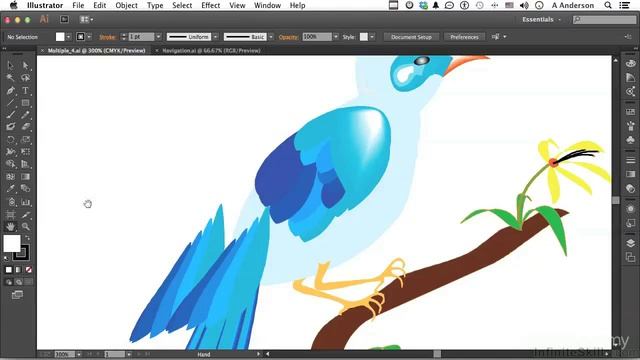Set paint mode to Color

click(x=9, y=270)
